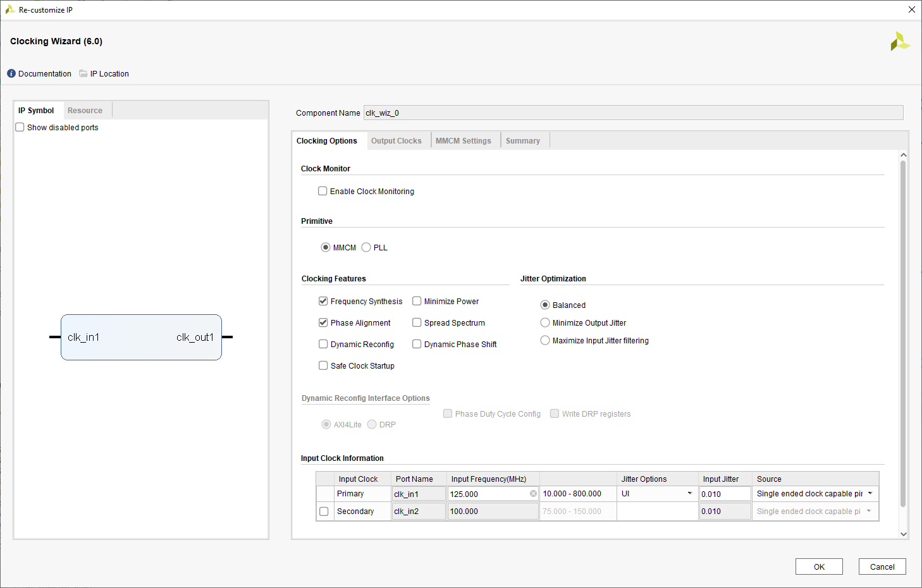Click the OK button

[819, 567]
